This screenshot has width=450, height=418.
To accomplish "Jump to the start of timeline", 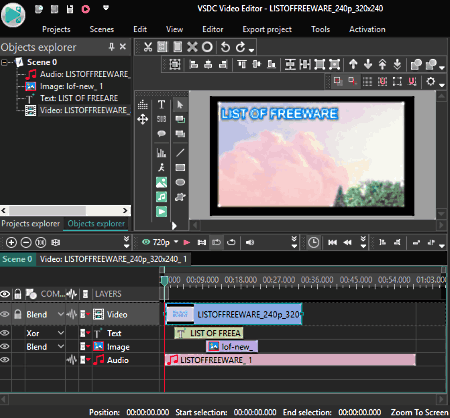I will (332, 242).
